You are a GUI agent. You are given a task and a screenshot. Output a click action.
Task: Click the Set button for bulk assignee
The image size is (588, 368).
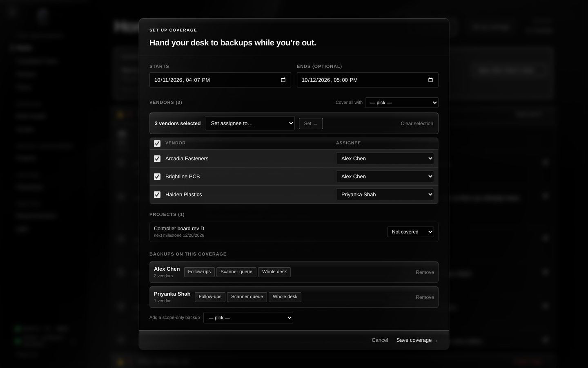pyautogui.click(x=311, y=123)
